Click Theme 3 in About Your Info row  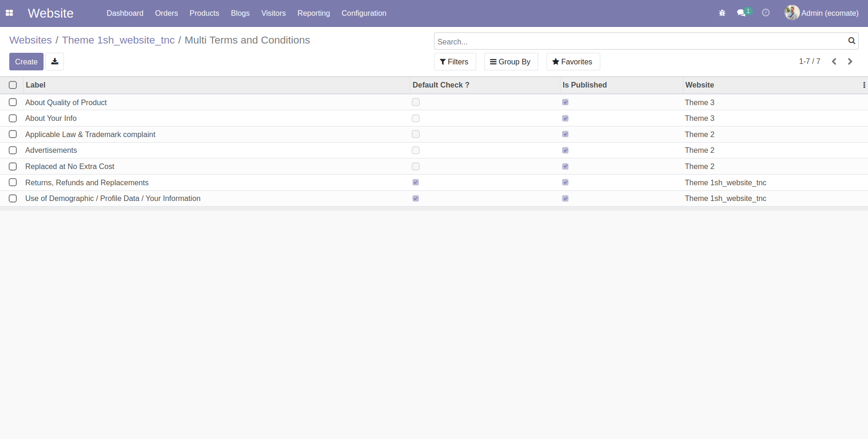pos(699,119)
